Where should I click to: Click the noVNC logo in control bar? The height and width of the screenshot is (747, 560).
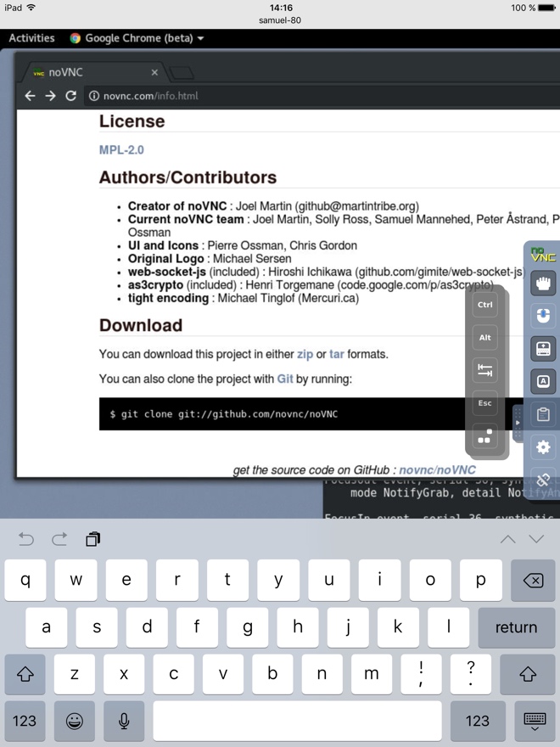click(x=543, y=255)
